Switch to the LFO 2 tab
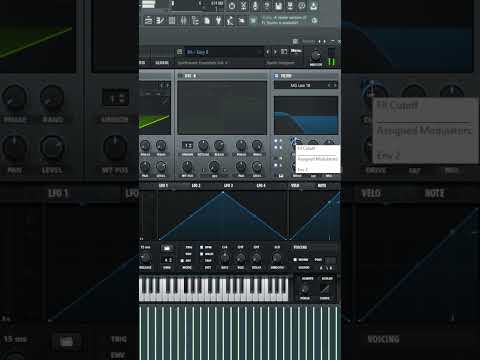The width and height of the screenshot is (480, 360). point(196,186)
